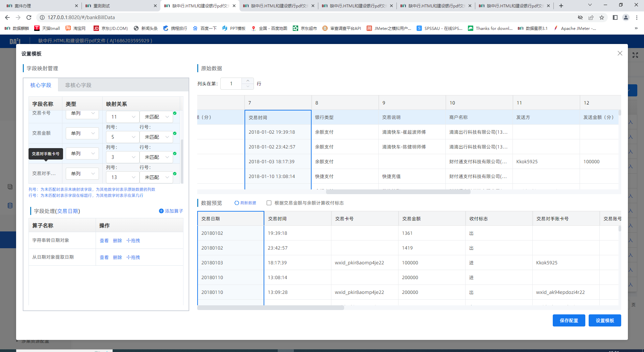The width and height of the screenshot is (644, 352).
Task: Open column number dropdown showing 13
Action: 122,177
